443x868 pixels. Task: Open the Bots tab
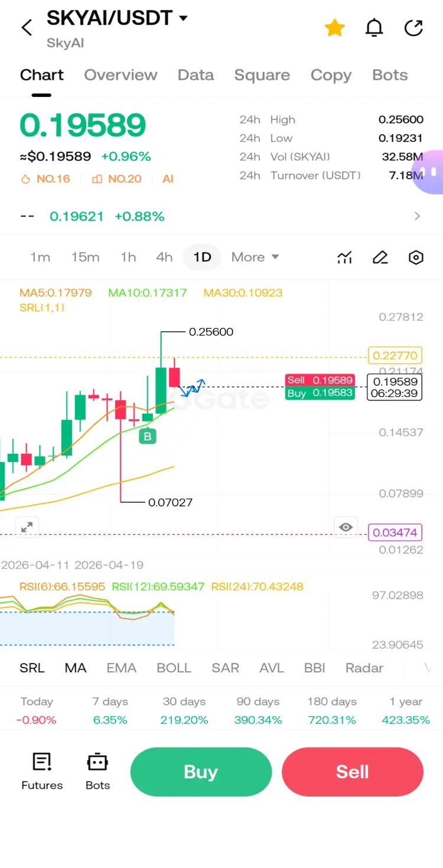[390, 75]
